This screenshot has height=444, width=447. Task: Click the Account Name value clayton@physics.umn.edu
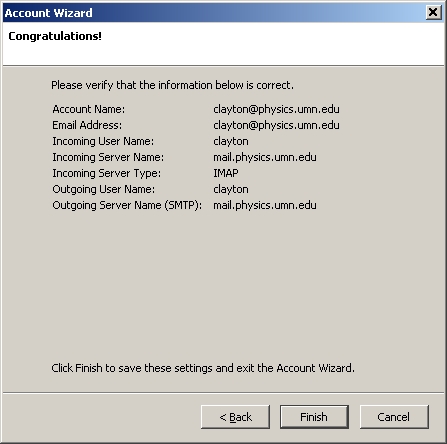276,109
